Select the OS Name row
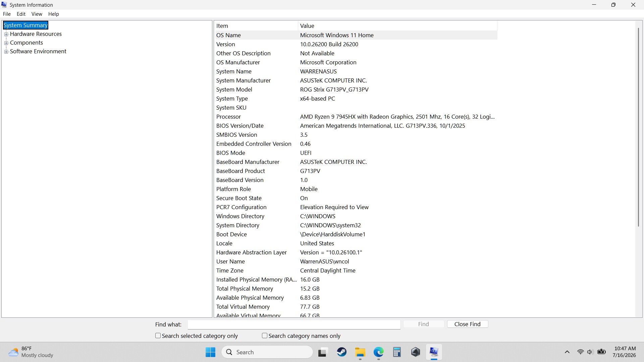This screenshot has height=362, width=644. point(356,35)
